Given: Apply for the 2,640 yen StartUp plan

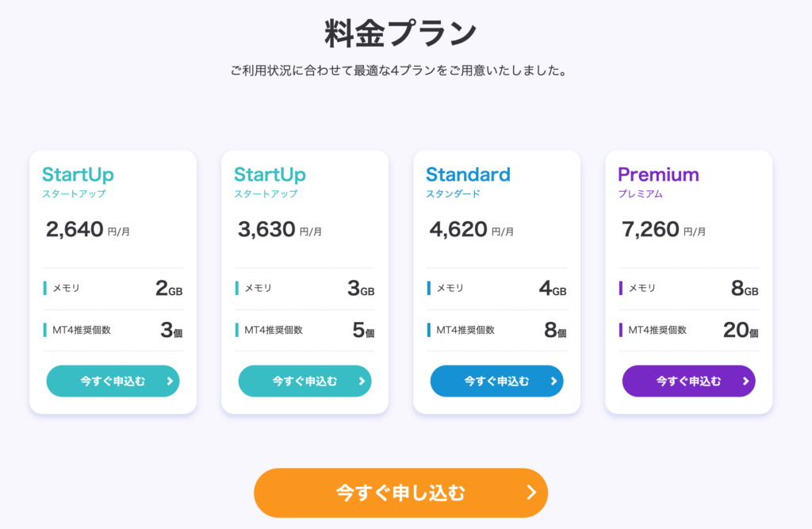Looking at the screenshot, I should (113, 381).
